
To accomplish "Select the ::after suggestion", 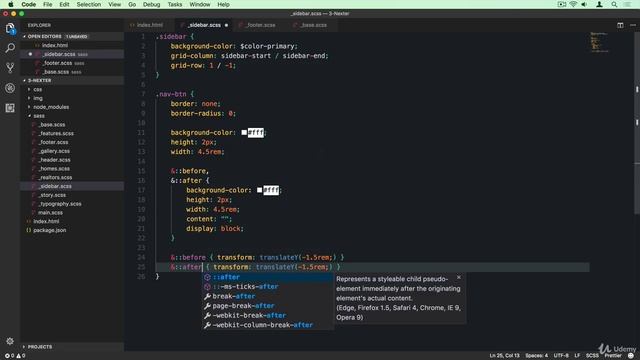I will coord(268,277).
